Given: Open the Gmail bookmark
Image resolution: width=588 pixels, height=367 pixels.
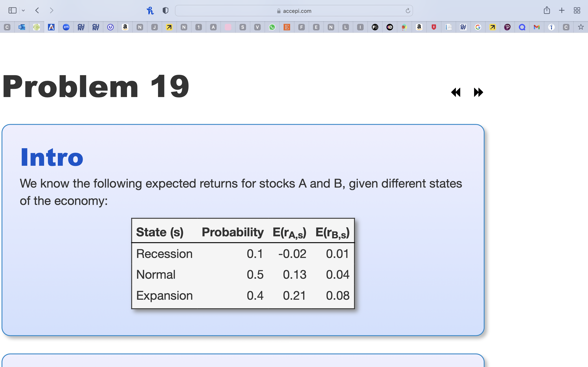Looking at the screenshot, I should (x=537, y=27).
